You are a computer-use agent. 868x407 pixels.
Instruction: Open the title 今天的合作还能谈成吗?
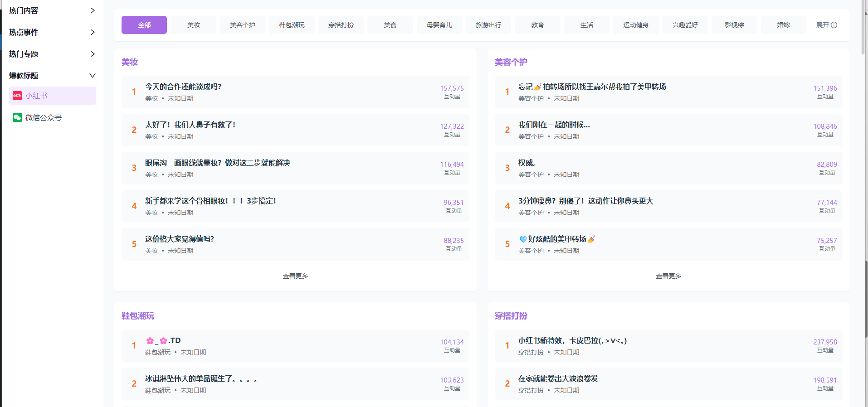point(183,87)
